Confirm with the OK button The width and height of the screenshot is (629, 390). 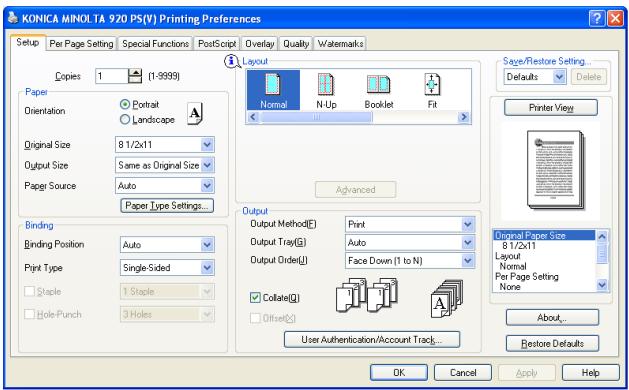click(399, 372)
